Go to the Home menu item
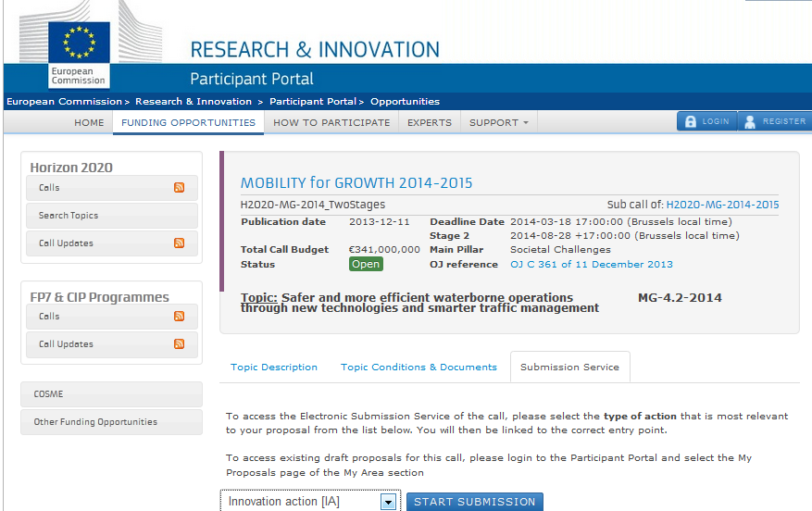This screenshot has width=812, height=511. [x=89, y=123]
